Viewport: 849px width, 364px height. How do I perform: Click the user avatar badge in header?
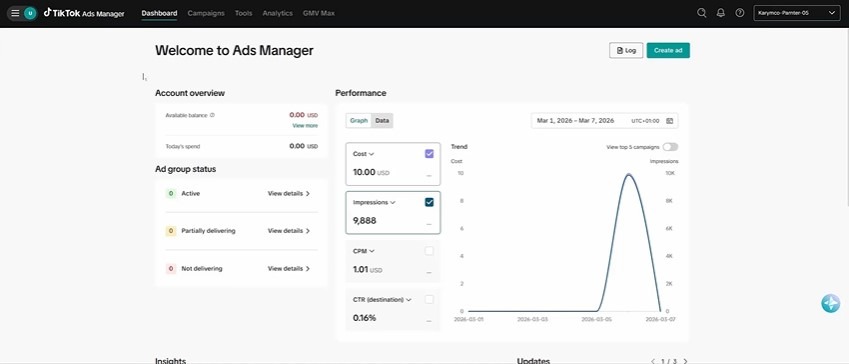tap(30, 13)
